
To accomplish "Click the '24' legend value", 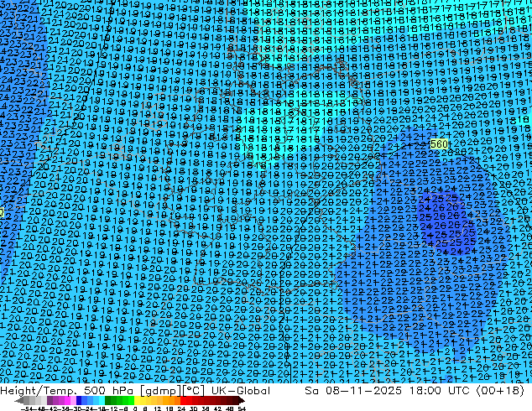I will [x=181, y=409].
